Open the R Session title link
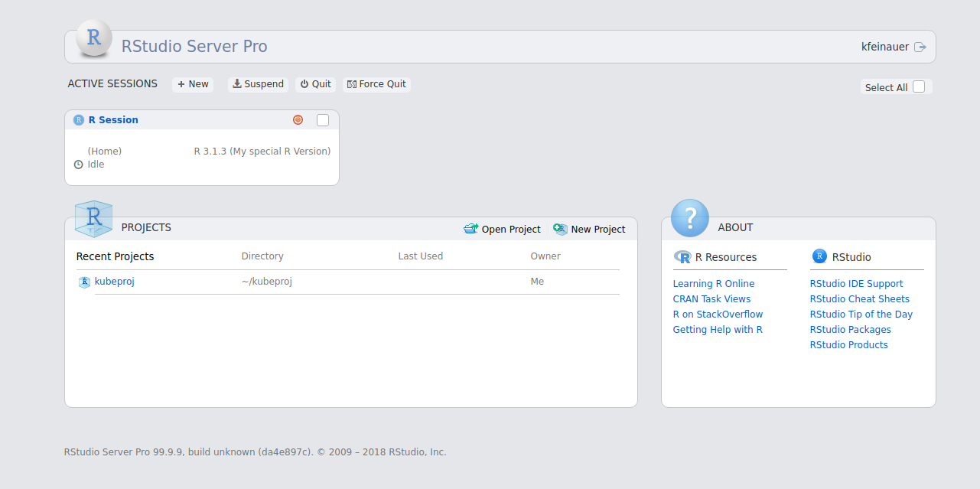This screenshot has height=489, width=980. pos(113,120)
